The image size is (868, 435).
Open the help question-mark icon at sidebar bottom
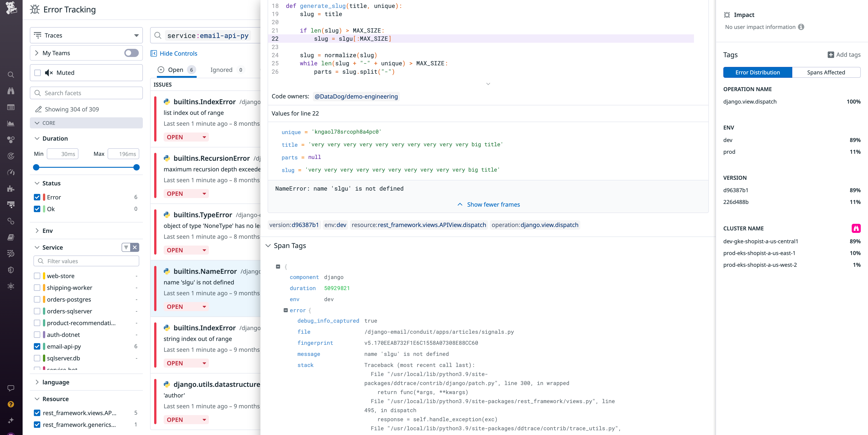tap(11, 404)
